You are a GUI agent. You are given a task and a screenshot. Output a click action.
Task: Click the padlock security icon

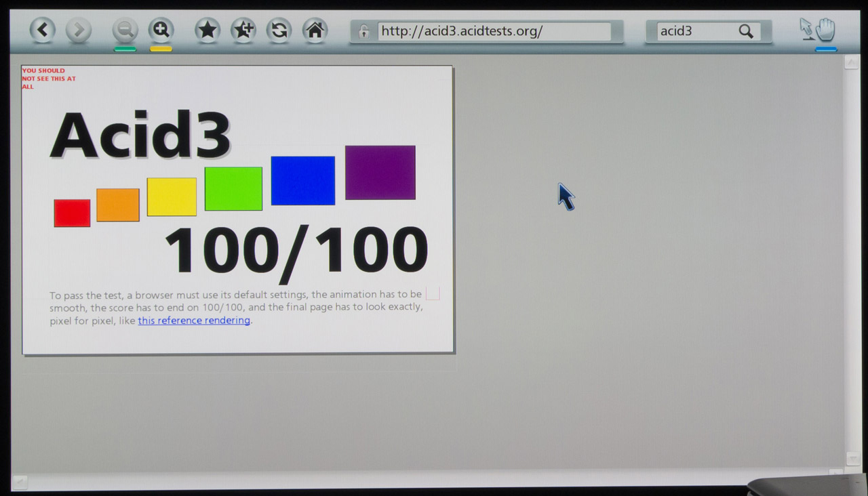tap(364, 31)
